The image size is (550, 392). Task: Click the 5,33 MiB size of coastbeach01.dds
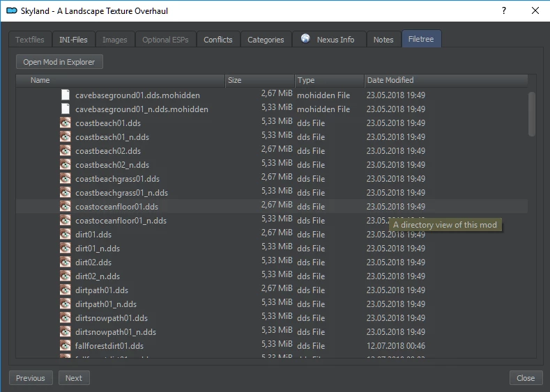coord(277,121)
